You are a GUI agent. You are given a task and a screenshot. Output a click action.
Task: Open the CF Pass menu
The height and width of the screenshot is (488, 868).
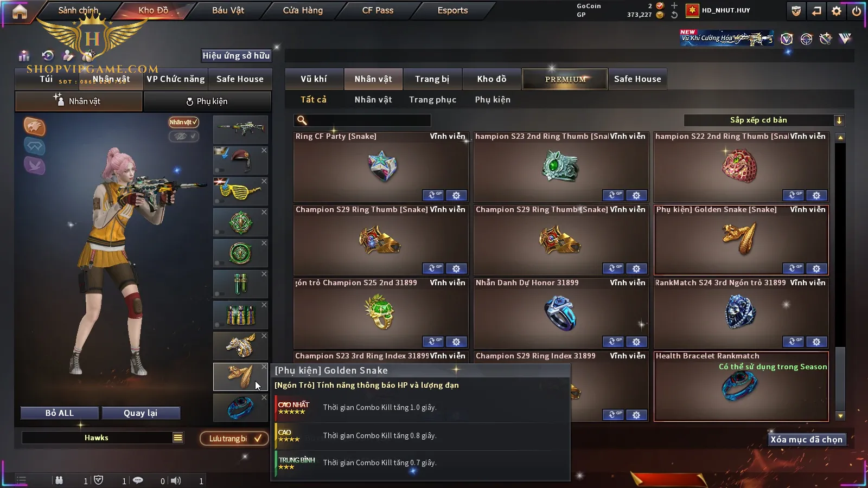pos(378,10)
